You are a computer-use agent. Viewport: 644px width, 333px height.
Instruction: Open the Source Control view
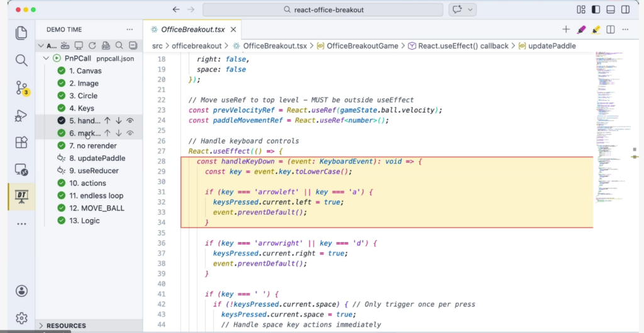pyautogui.click(x=21, y=88)
